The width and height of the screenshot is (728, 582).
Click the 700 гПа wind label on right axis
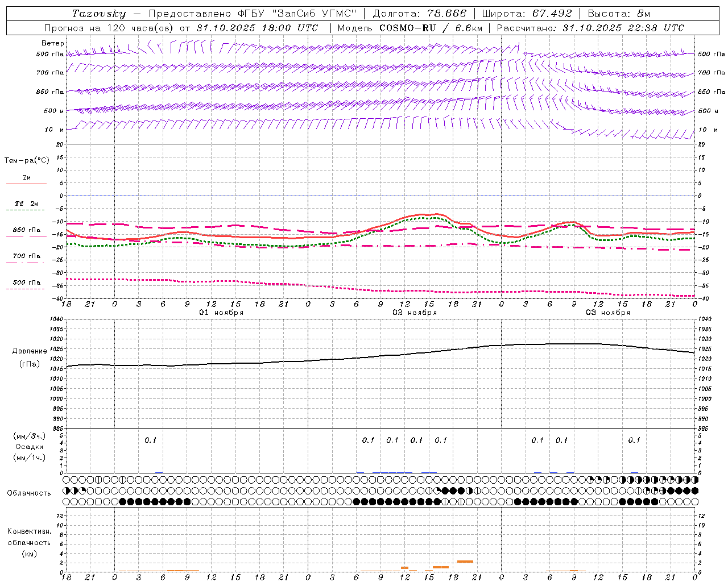point(712,73)
